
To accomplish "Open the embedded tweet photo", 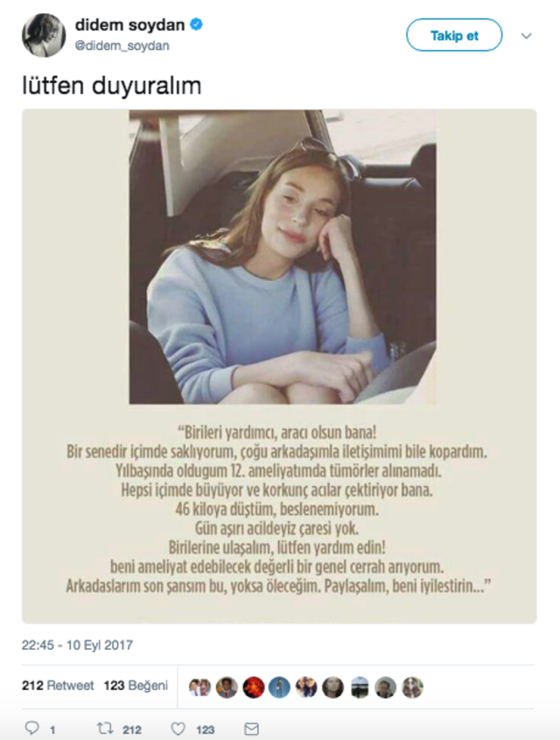I will pos(279,366).
